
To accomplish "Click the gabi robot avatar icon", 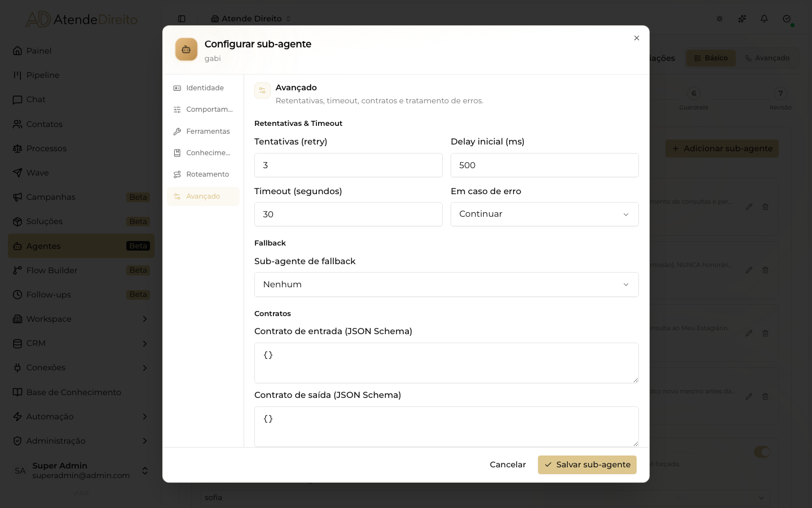I will pos(186,50).
